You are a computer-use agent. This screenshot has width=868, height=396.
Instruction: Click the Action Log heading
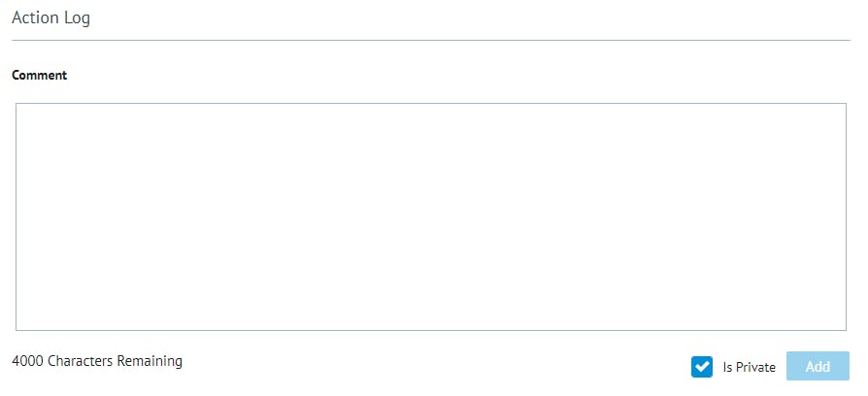tap(51, 18)
